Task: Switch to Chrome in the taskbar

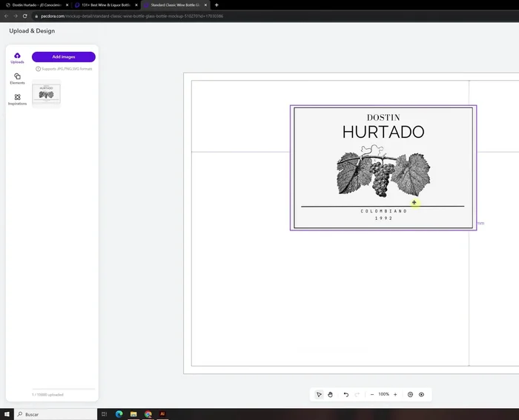Action: tap(148, 414)
